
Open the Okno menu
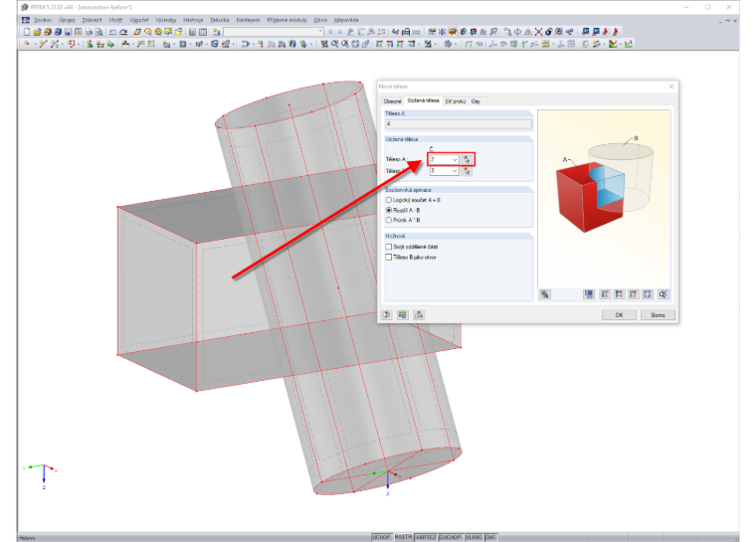(x=320, y=20)
